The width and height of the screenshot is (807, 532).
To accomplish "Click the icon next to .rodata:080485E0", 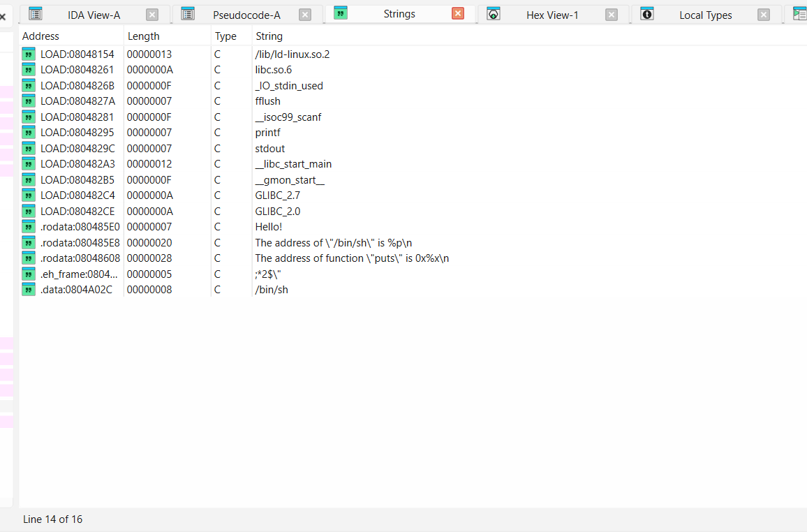I will tap(29, 227).
